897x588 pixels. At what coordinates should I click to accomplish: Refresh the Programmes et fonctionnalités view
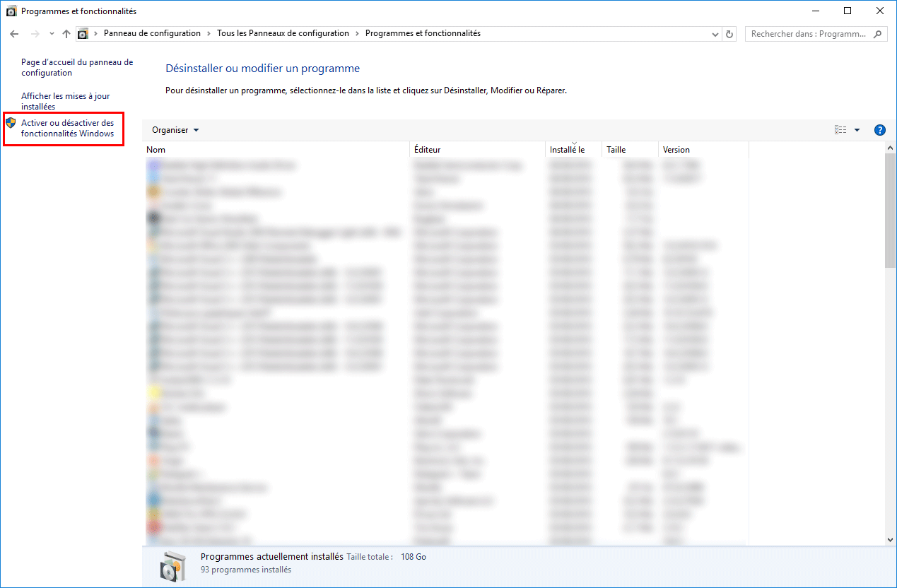coord(730,34)
